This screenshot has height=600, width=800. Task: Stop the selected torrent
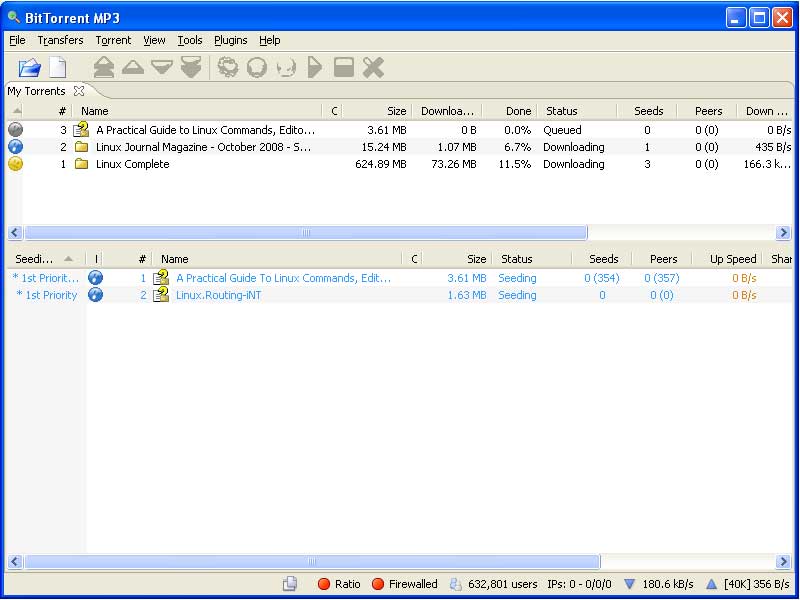coord(343,67)
